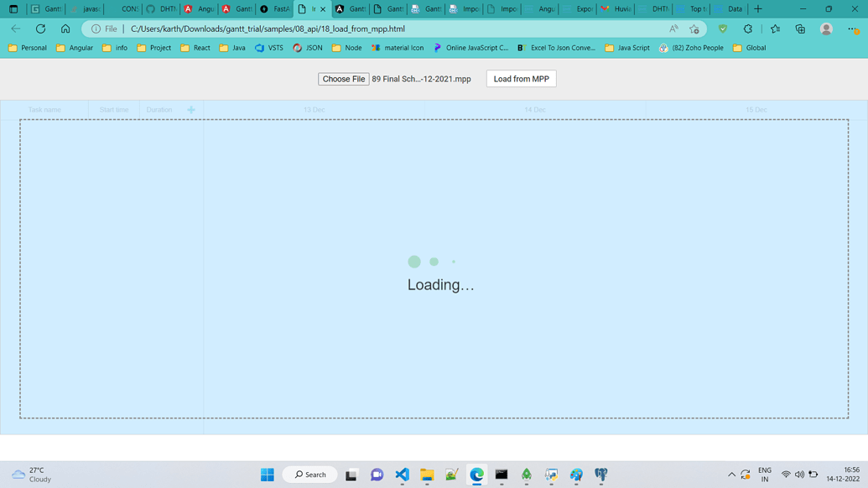Screen dimensions: 868x488
Task: Open the JSON bookmark
Action: (x=308, y=48)
